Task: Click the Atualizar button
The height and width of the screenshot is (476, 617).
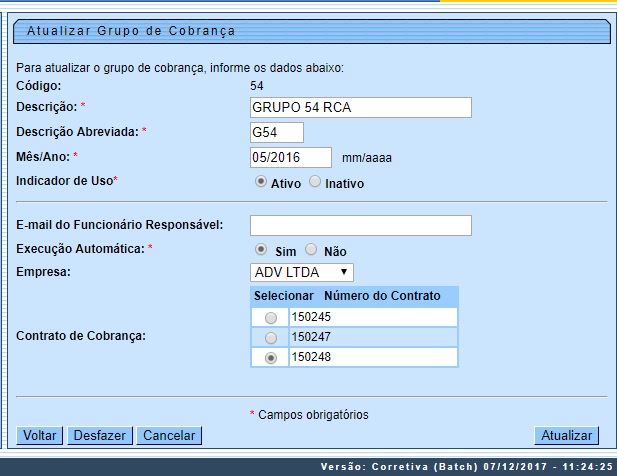Action: click(567, 435)
